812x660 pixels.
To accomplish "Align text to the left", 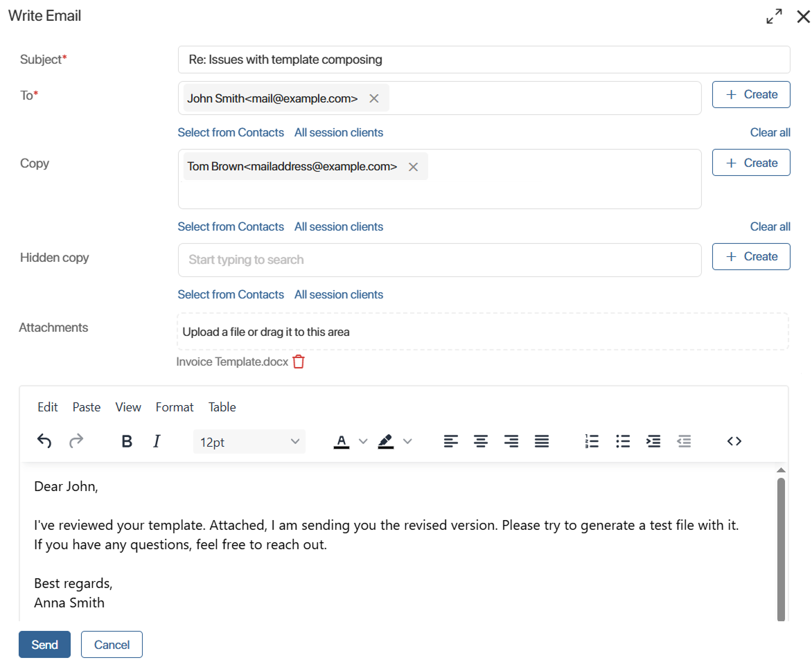I will click(450, 441).
